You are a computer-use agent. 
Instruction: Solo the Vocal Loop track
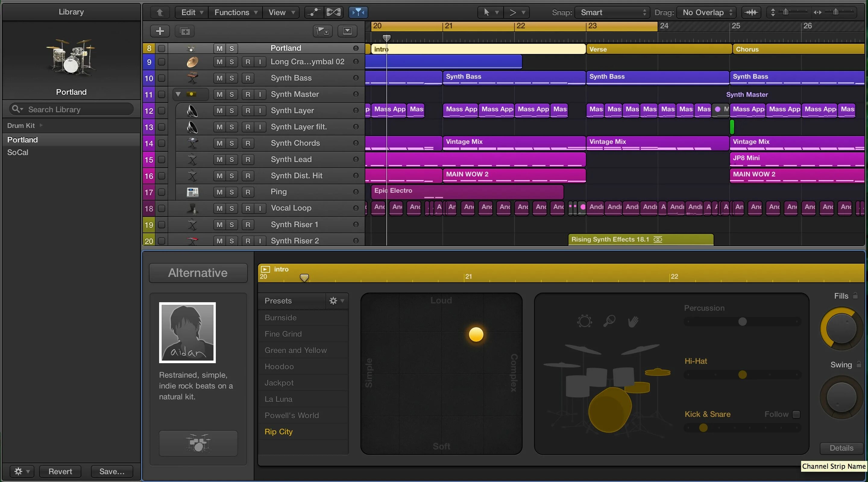tap(231, 208)
